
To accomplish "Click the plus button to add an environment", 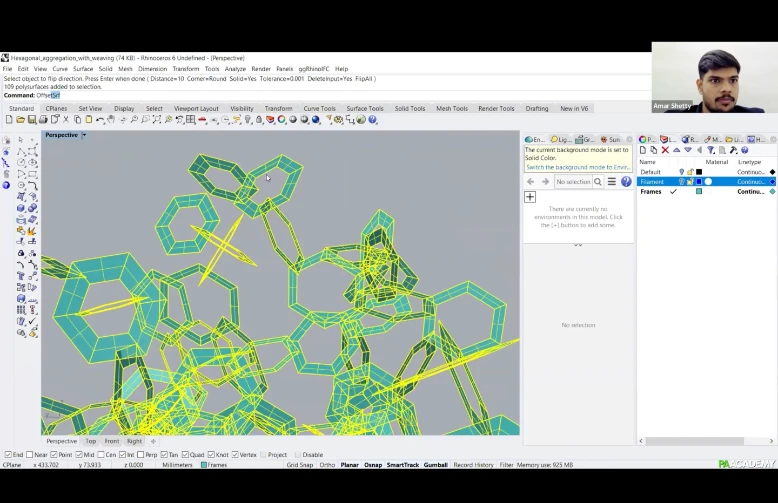I will click(x=530, y=197).
